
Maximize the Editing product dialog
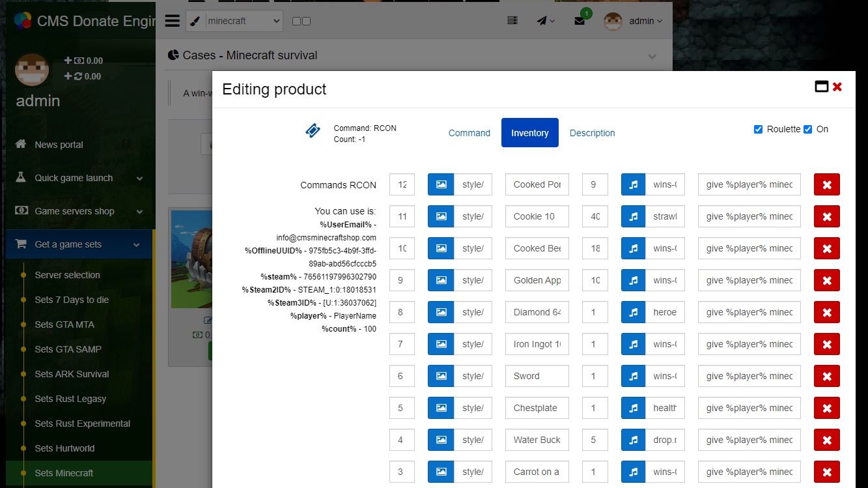[821, 87]
